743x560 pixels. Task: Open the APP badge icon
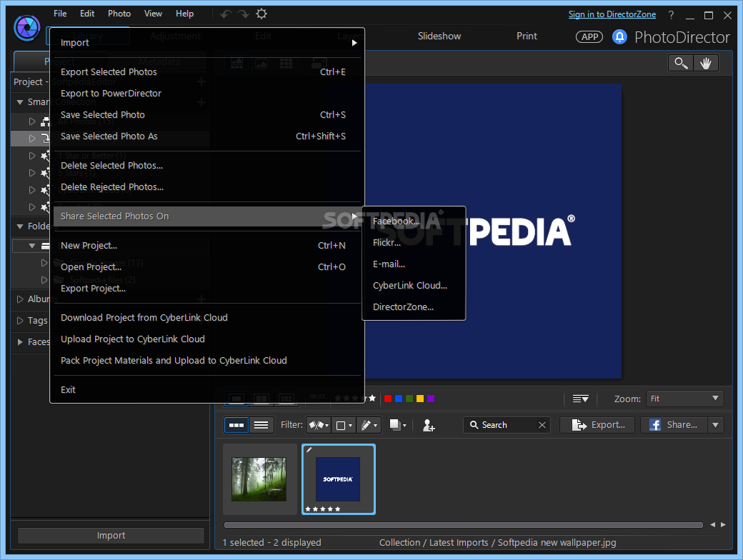pyautogui.click(x=589, y=37)
